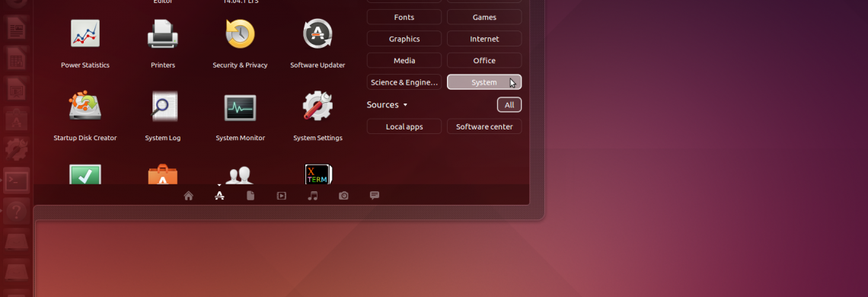Switch to the Home lens
This screenshot has width=868, height=297.
[189, 196]
